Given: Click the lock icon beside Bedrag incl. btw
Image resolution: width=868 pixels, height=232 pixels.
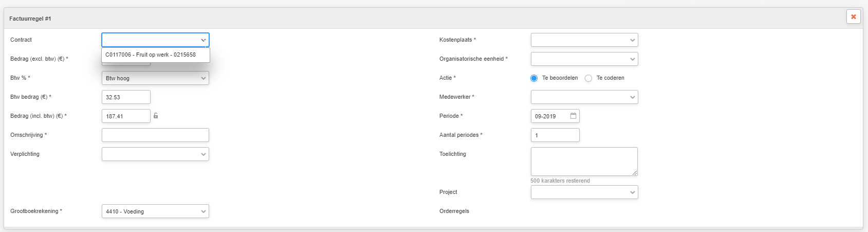Looking at the screenshot, I should 156,116.
